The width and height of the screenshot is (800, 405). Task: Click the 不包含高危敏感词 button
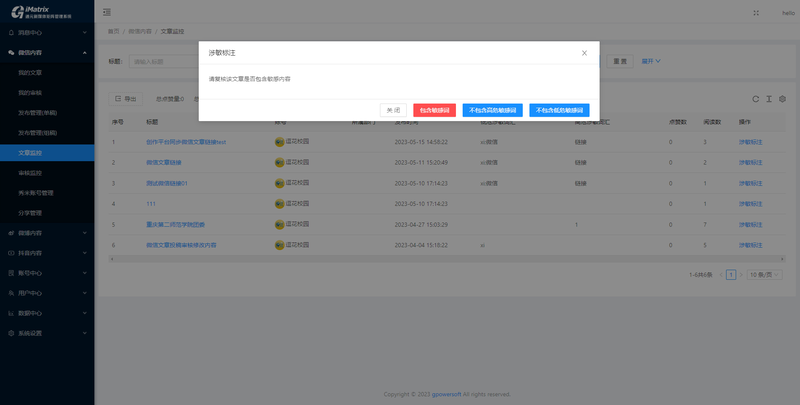click(492, 110)
